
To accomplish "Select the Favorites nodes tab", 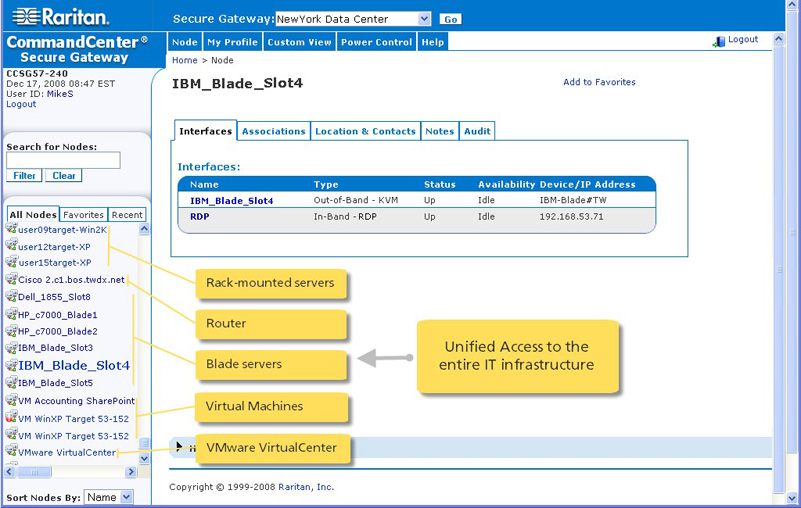I will (x=83, y=215).
